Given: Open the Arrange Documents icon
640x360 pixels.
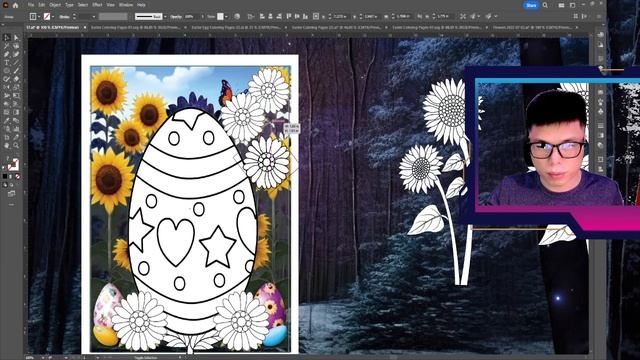Looking at the screenshot, I should (x=562, y=5).
